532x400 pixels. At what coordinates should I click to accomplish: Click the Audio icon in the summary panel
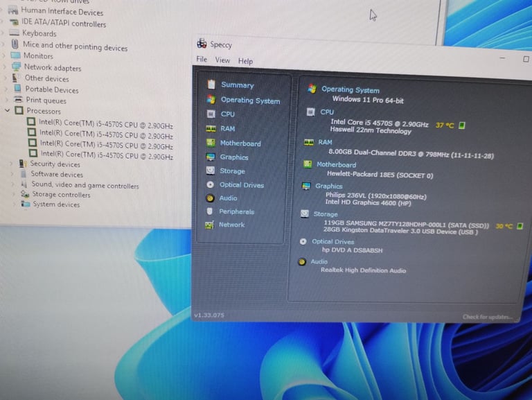point(301,262)
